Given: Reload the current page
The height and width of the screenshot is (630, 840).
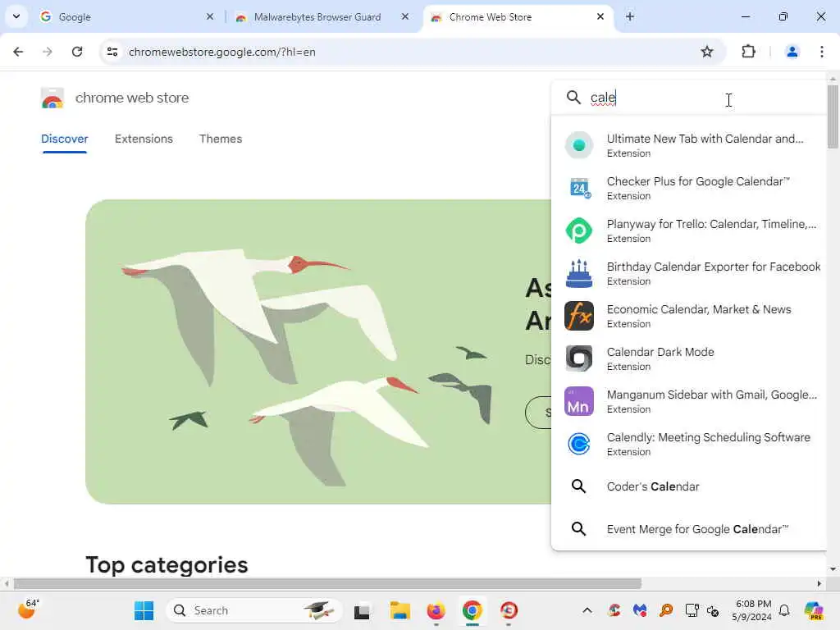Looking at the screenshot, I should pos(77,52).
